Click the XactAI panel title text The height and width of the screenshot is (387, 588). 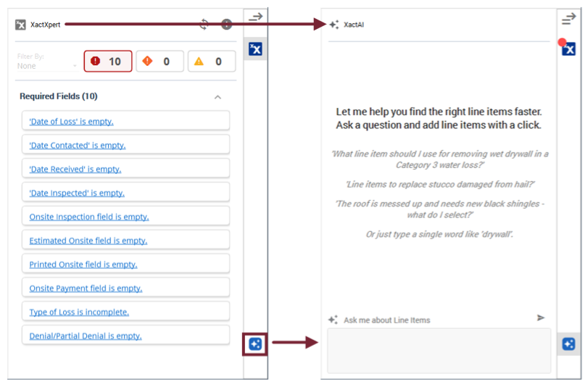[x=354, y=25]
